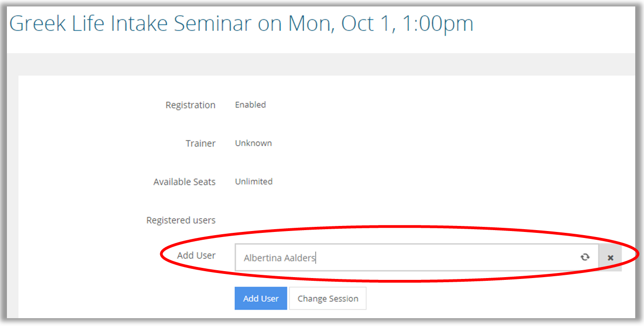Click the Add User field label text
Screen dimensions: 644x326
(x=196, y=255)
